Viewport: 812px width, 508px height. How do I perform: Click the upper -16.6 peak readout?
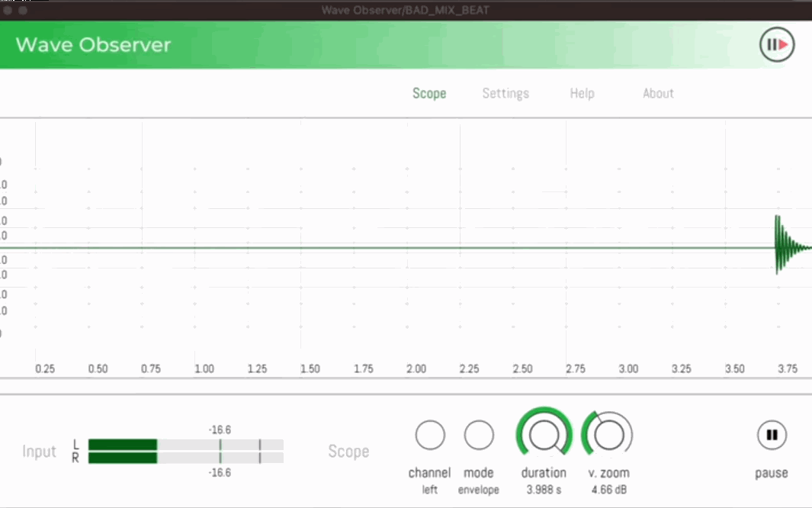pyautogui.click(x=220, y=429)
